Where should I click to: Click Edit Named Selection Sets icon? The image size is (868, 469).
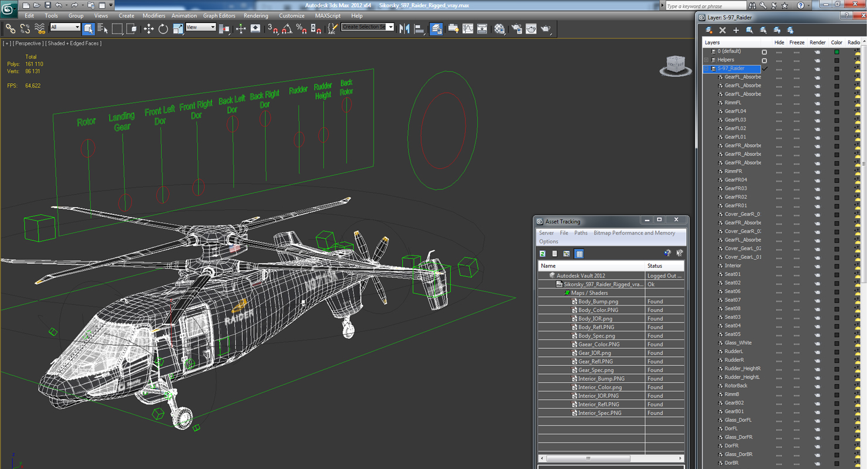tap(333, 28)
